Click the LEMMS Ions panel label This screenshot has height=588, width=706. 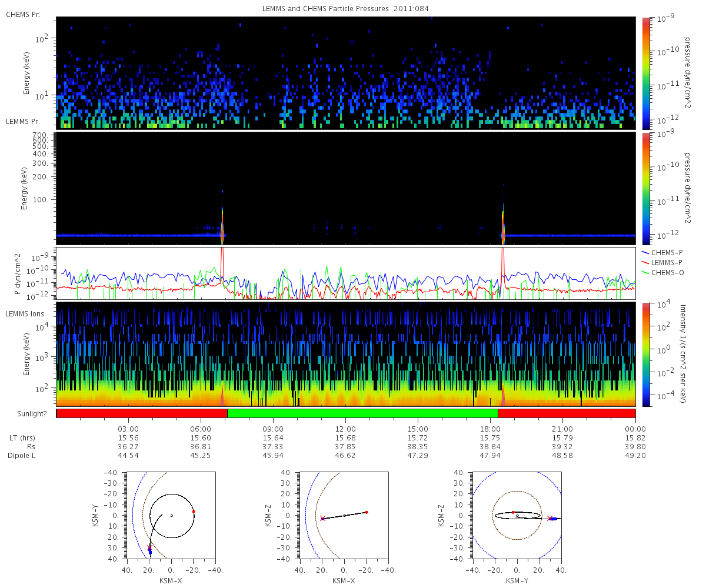pyautogui.click(x=24, y=314)
